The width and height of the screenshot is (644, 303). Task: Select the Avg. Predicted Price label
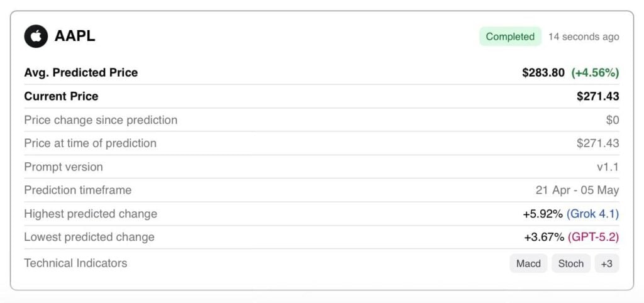(x=80, y=73)
